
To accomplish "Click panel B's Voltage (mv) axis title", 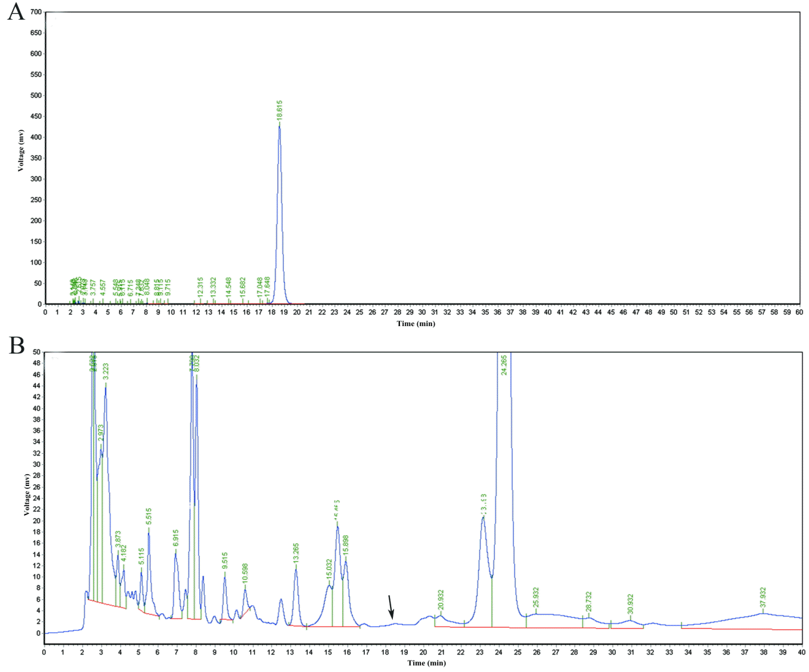I will pos(26,495).
